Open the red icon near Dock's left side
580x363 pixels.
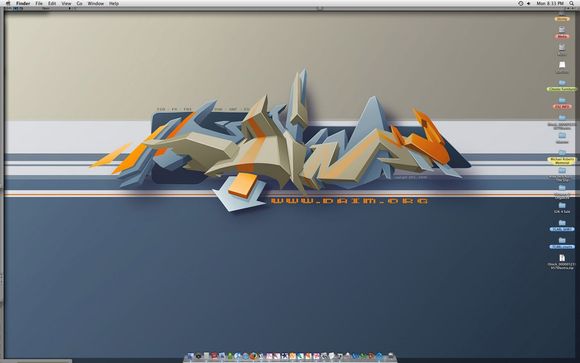(x=214, y=356)
